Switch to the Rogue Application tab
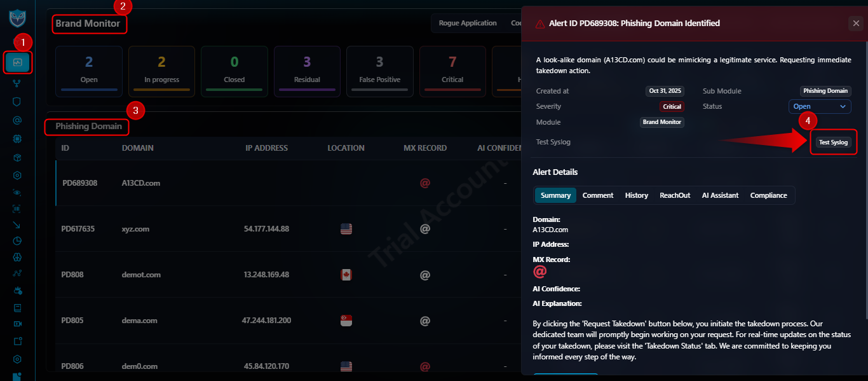 [x=468, y=24]
